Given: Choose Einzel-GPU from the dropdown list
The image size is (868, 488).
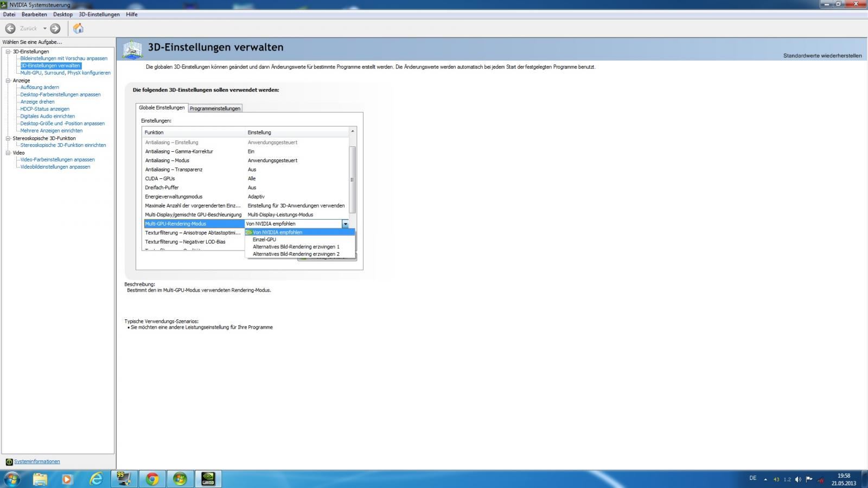Looking at the screenshot, I should pyautogui.click(x=300, y=240).
